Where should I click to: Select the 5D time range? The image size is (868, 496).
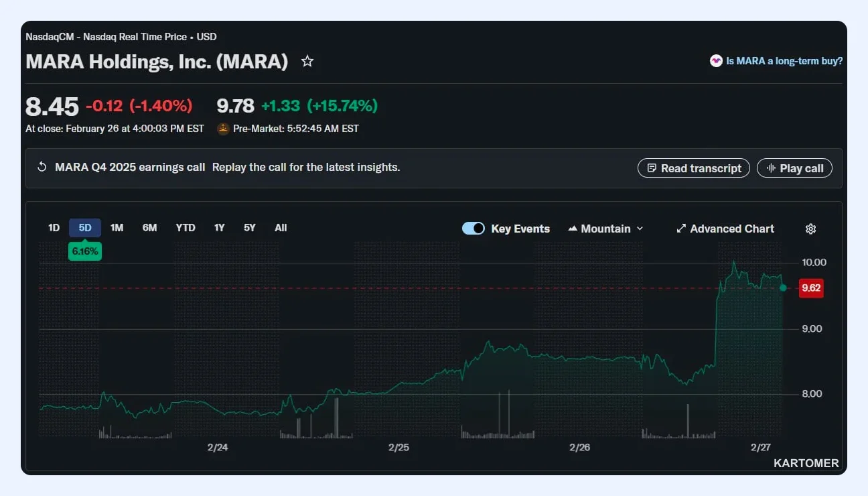point(85,228)
